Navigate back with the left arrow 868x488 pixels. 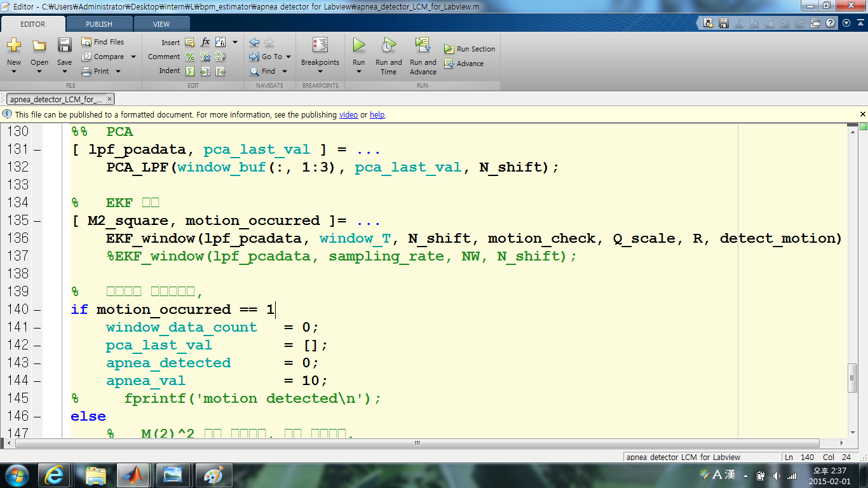tap(254, 43)
